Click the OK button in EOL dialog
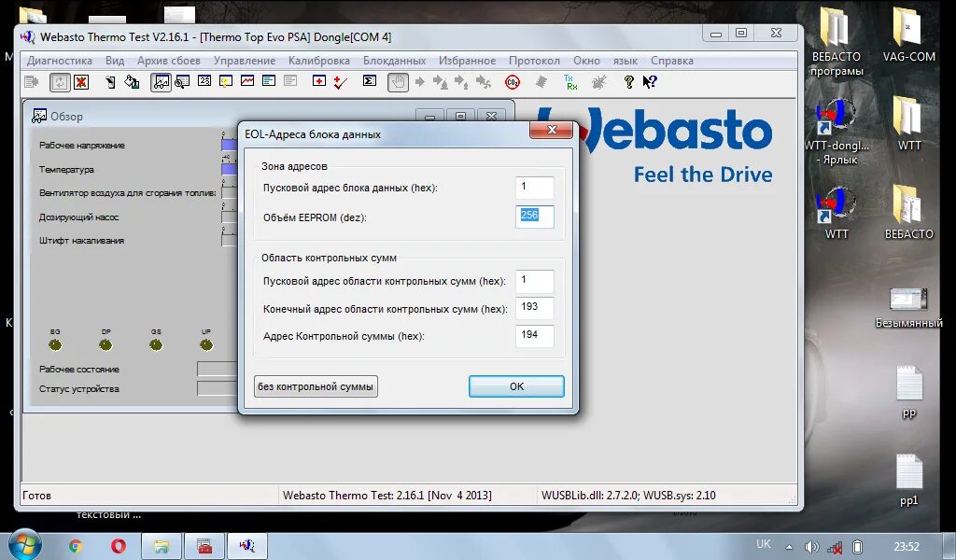Viewport: 956px width, 560px height. coord(516,386)
